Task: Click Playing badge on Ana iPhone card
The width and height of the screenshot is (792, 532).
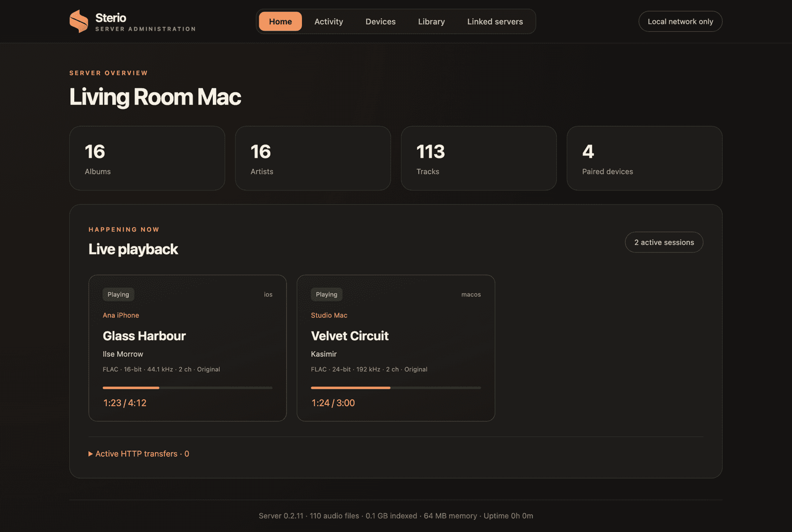Action: pos(118,294)
